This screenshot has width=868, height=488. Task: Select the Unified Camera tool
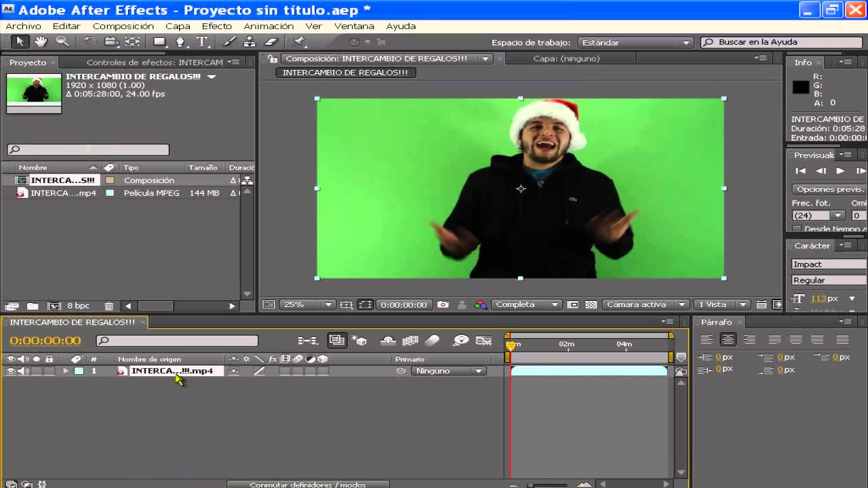click(111, 42)
